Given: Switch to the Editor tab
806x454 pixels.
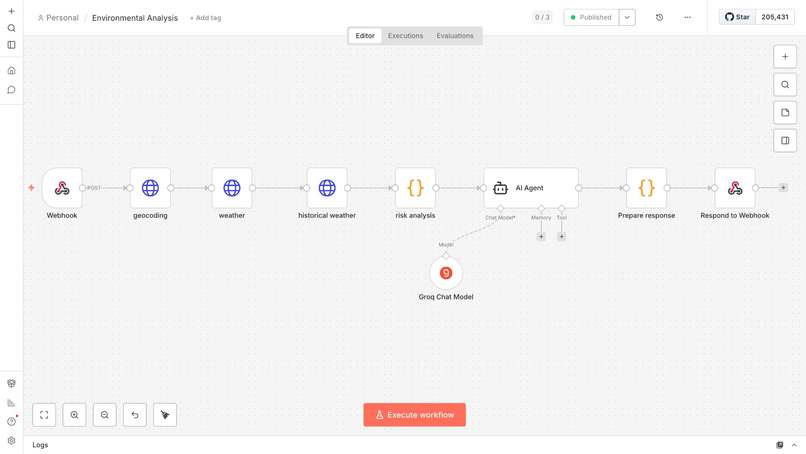Looking at the screenshot, I should tap(365, 35).
